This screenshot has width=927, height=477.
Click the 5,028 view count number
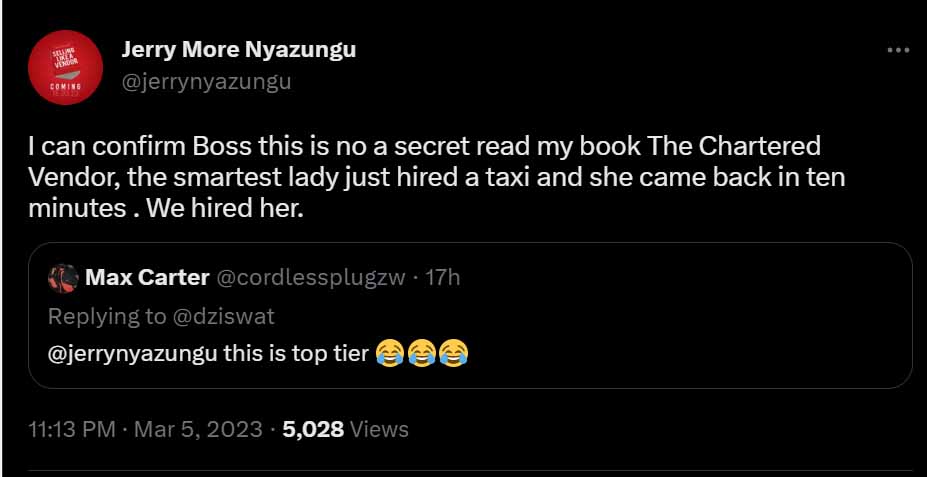coord(313,429)
